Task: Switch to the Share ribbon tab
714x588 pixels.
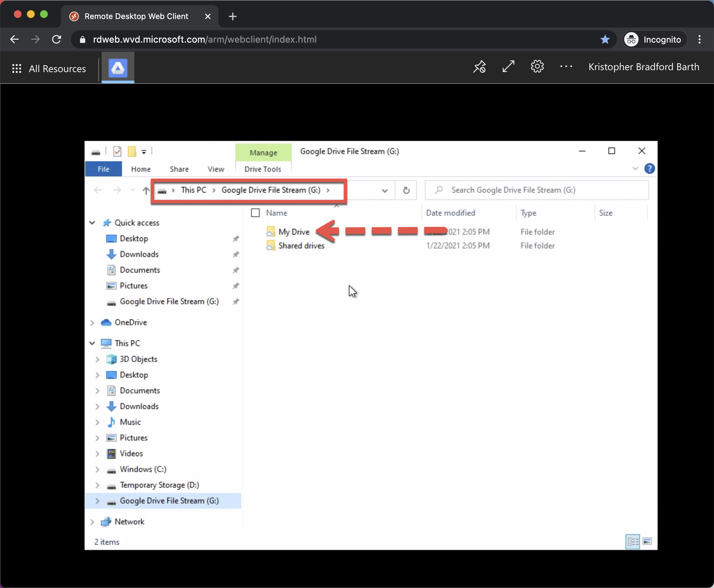Action: click(x=179, y=169)
